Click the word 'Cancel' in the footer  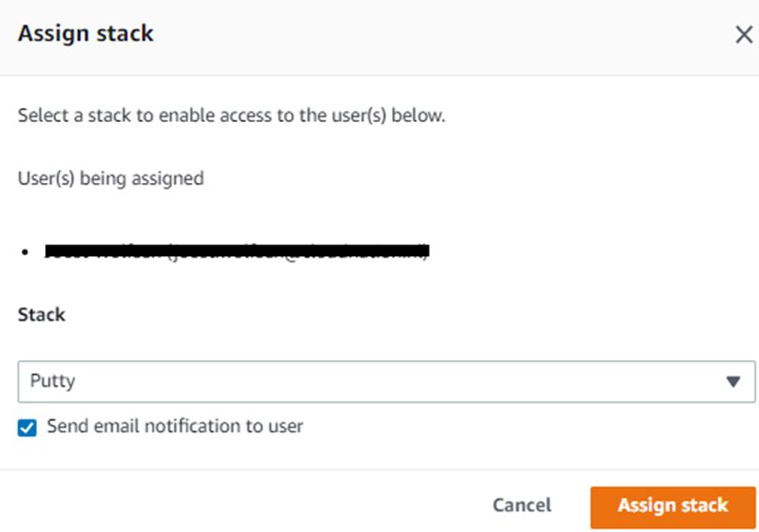(x=522, y=506)
